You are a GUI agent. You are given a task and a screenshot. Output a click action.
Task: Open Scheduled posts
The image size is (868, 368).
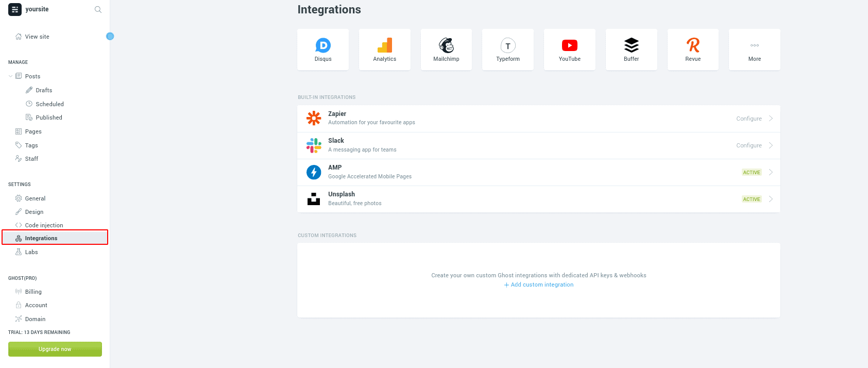click(50, 104)
